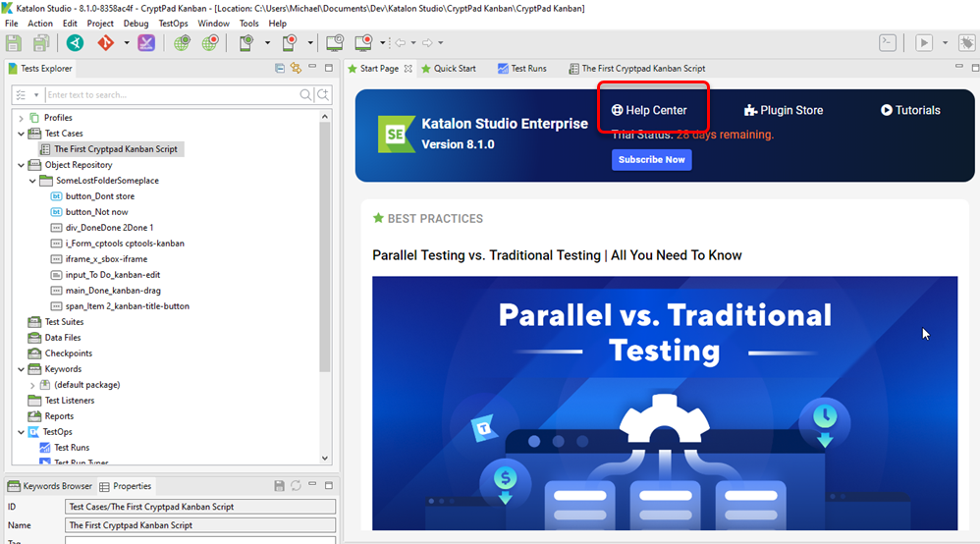This screenshot has width=980, height=544.
Task: Open the Plugin Store link
Action: pos(784,110)
